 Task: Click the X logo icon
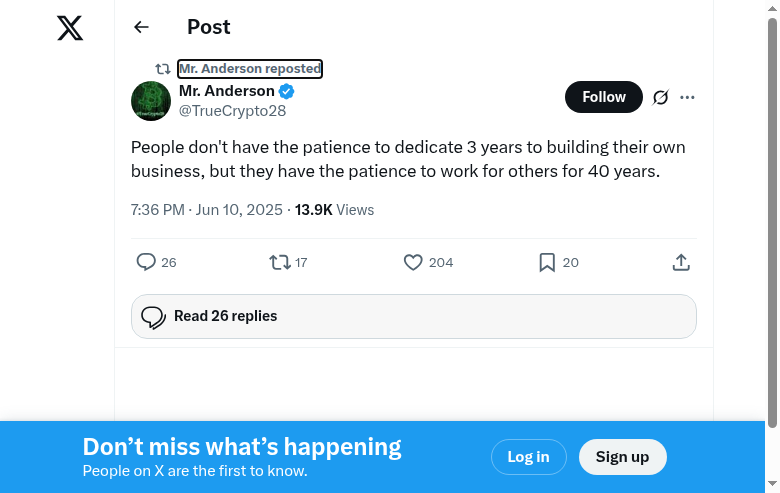tap(70, 28)
